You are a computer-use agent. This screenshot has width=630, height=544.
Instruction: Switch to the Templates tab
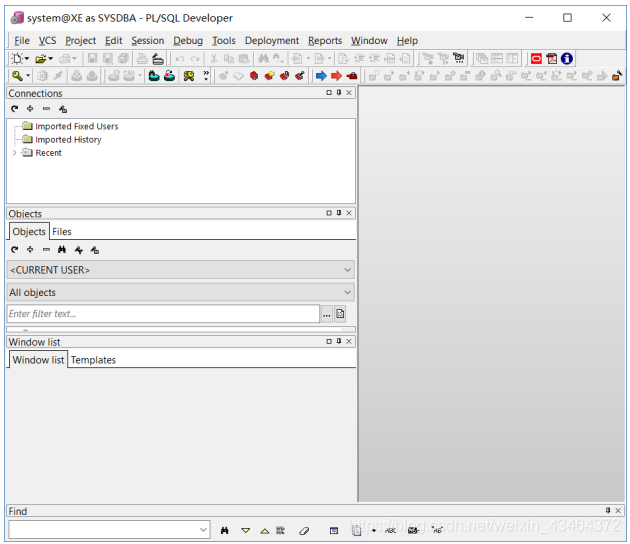pos(93,360)
